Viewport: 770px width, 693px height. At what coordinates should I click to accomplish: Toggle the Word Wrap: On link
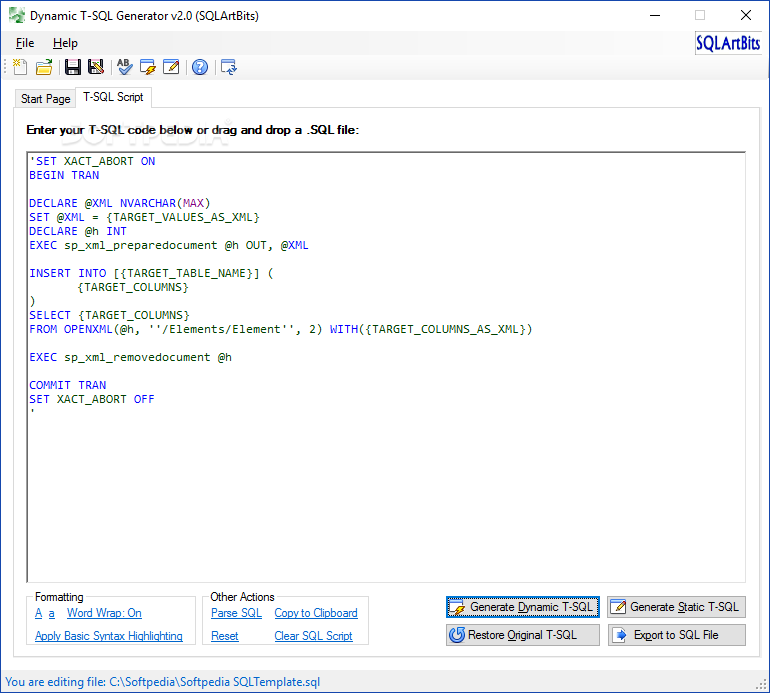tap(104, 613)
